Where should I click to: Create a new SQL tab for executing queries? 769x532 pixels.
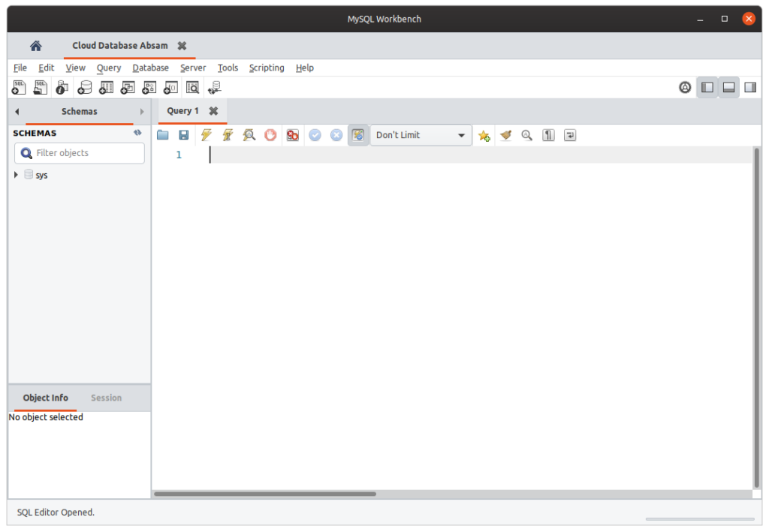pos(19,87)
